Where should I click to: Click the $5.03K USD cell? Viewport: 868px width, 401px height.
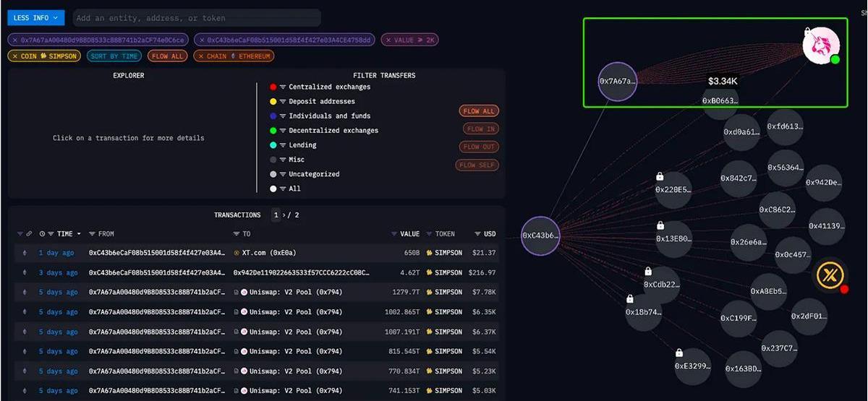point(485,392)
